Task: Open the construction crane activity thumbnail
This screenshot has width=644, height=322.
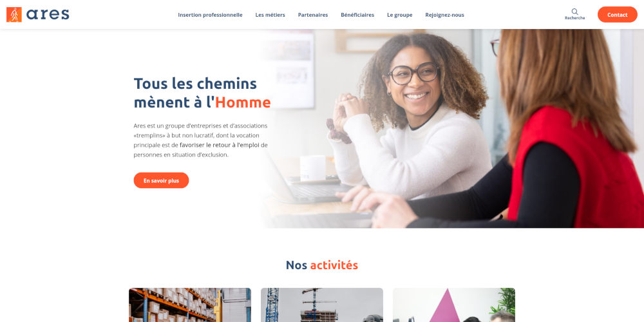Action: (322, 305)
